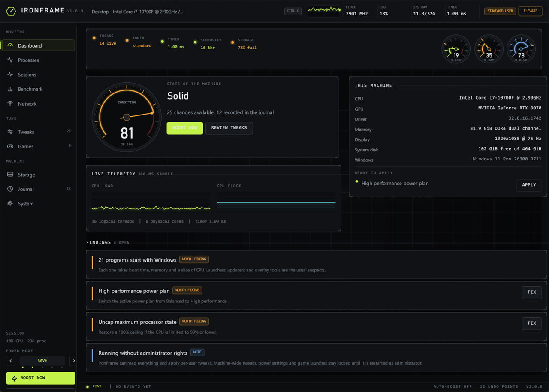Open the Tweaks section in the sidebar
This screenshot has height=392, width=549.
pyautogui.click(x=39, y=132)
